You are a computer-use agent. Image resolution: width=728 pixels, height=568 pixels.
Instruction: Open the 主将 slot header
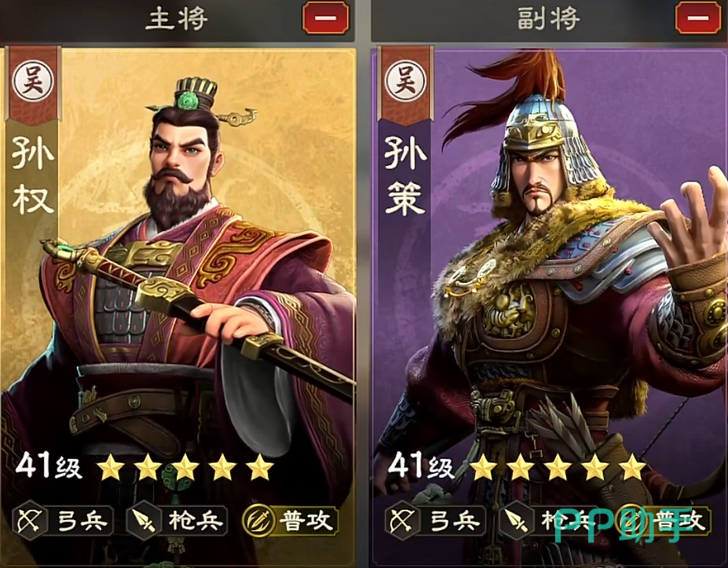click(177, 19)
